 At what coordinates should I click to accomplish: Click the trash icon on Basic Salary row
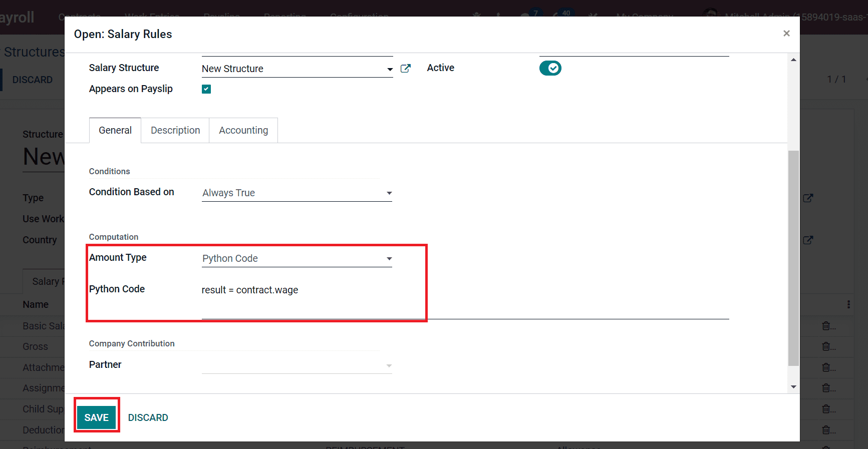click(x=826, y=326)
